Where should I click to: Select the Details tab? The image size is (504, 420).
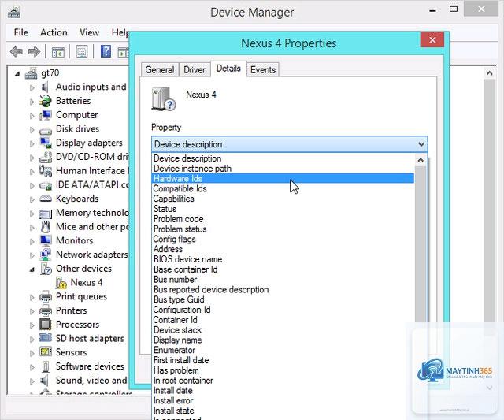(228, 69)
